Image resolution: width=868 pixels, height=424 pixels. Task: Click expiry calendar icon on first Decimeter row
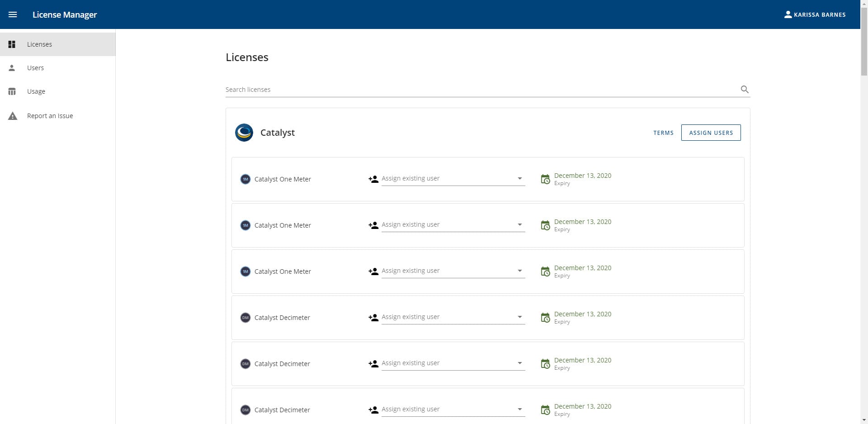coord(546,318)
